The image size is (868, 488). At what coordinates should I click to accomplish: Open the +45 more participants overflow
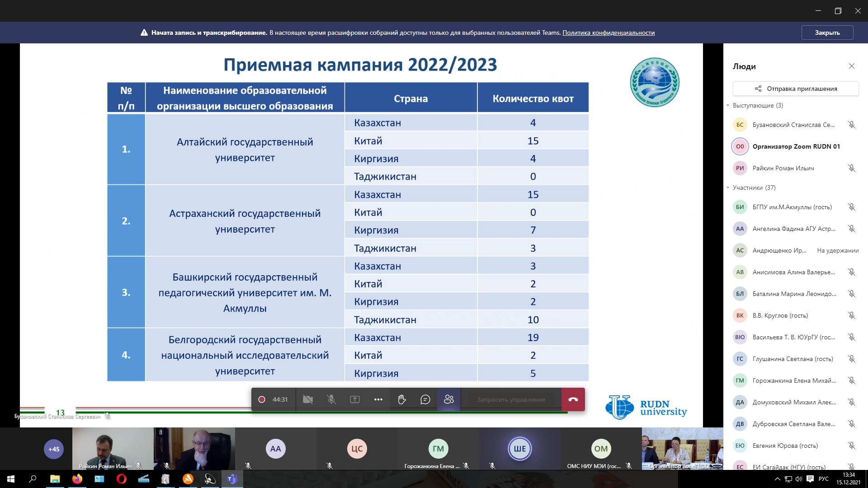[x=54, y=449]
